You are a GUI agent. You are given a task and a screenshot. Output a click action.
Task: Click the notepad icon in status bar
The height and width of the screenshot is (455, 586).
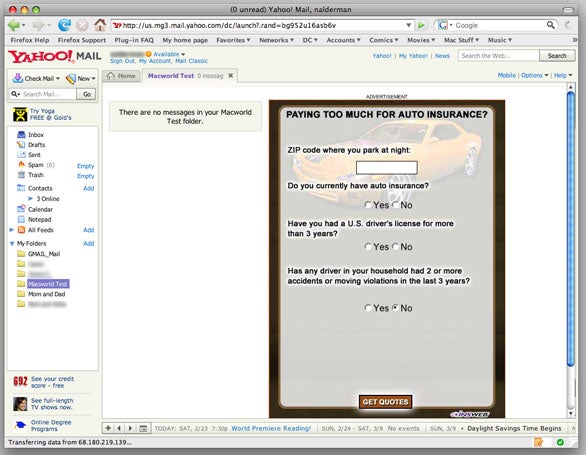point(539,442)
